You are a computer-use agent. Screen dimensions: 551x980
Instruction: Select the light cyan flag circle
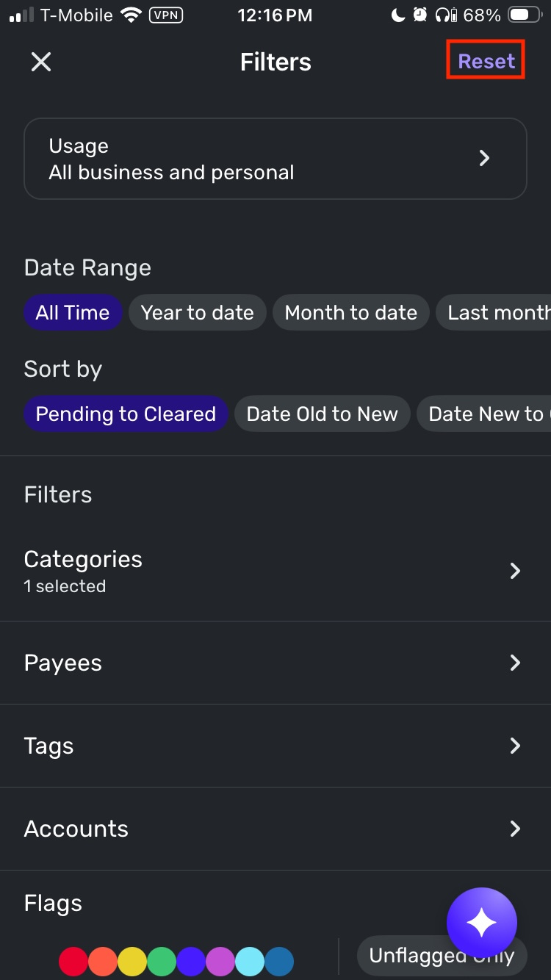pyautogui.click(x=250, y=961)
